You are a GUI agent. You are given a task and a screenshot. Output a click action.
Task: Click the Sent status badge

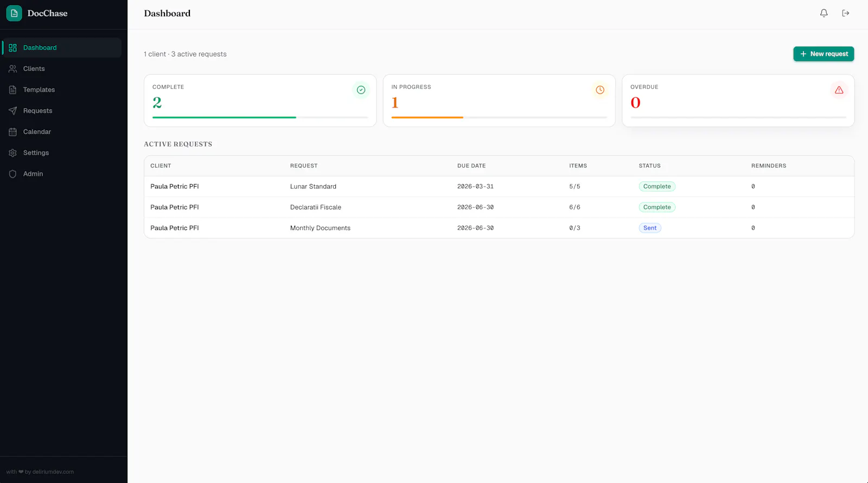pos(650,228)
